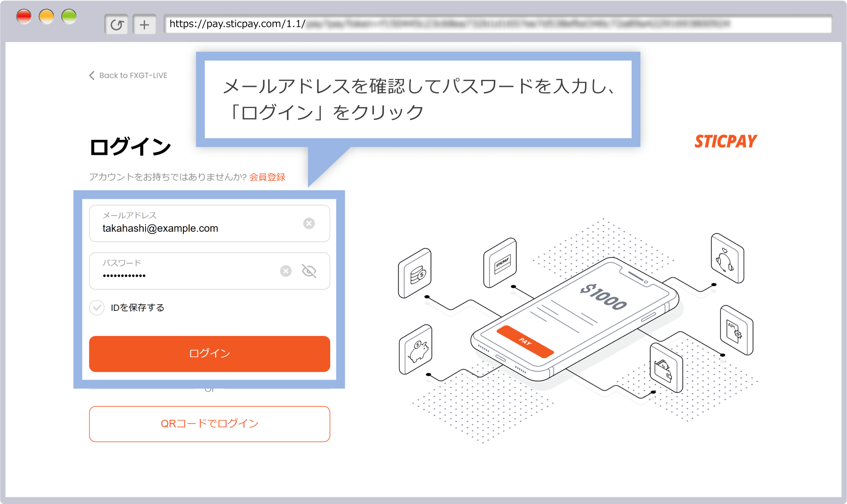The width and height of the screenshot is (847, 504).
Task: Click the wallet icon tile
Action: click(x=666, y=368)
